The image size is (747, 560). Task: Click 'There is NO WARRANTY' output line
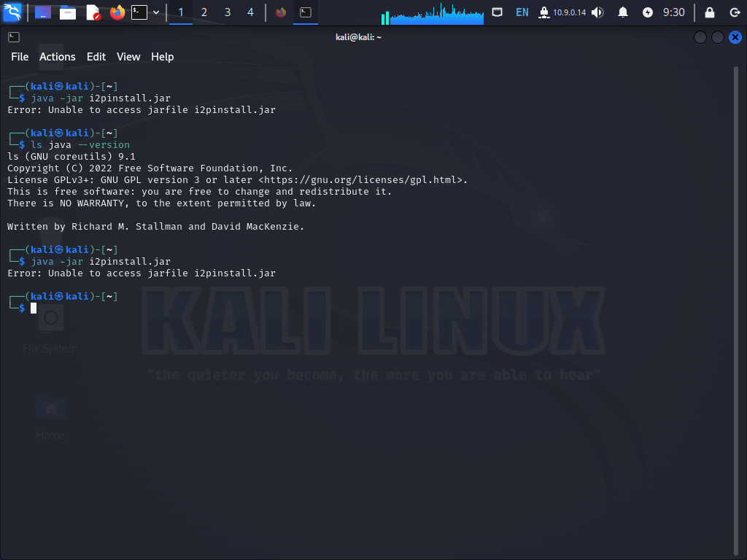(161, 203)
